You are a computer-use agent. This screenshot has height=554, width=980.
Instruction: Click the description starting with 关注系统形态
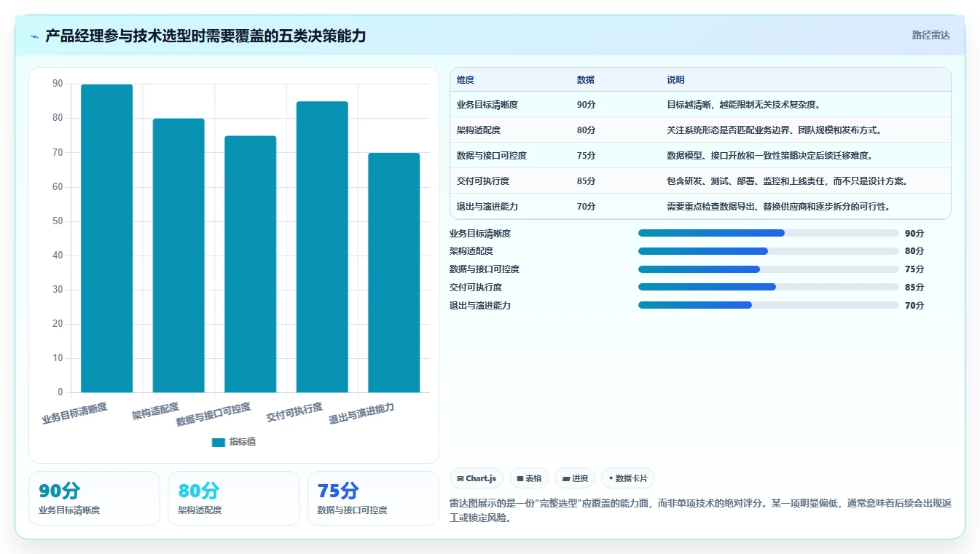775,130
